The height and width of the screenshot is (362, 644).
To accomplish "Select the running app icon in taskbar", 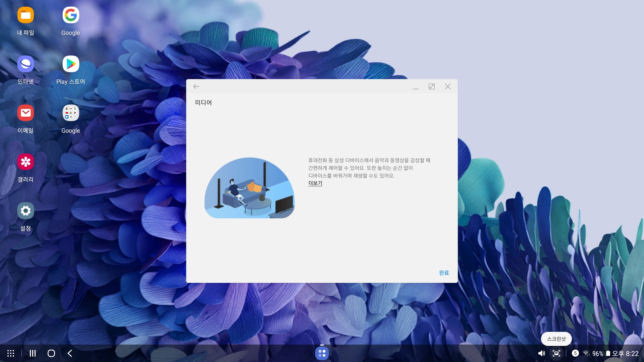I will click(322, 353).
